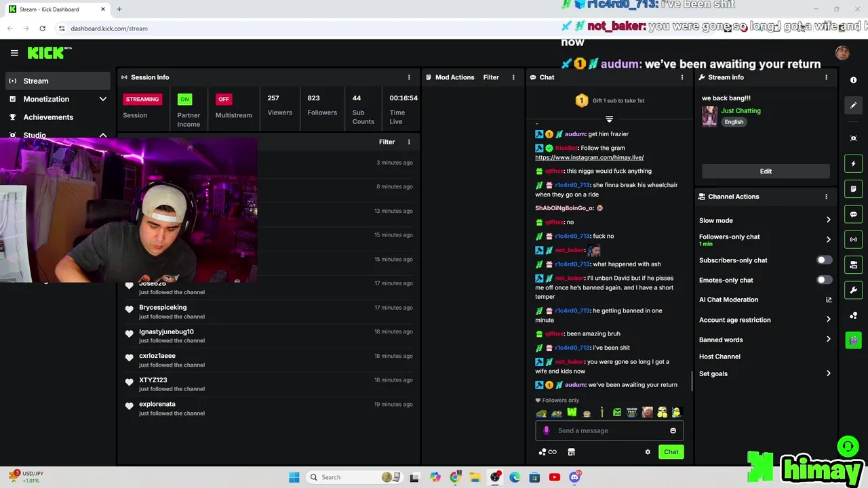Toggle the lightning bolt widget icon

coord(853,163)
